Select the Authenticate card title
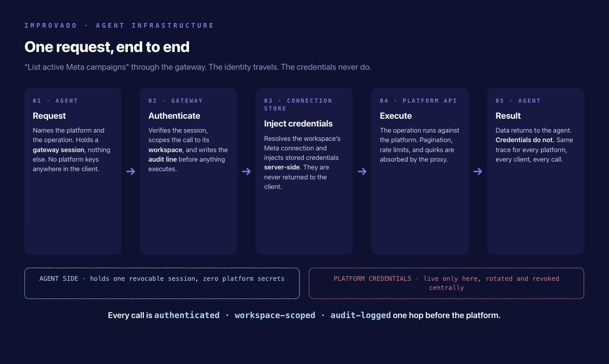 (x=174, y=116)
